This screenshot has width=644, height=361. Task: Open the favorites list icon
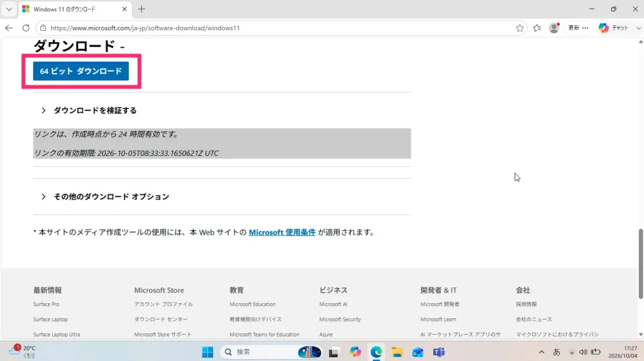point(537,28)
